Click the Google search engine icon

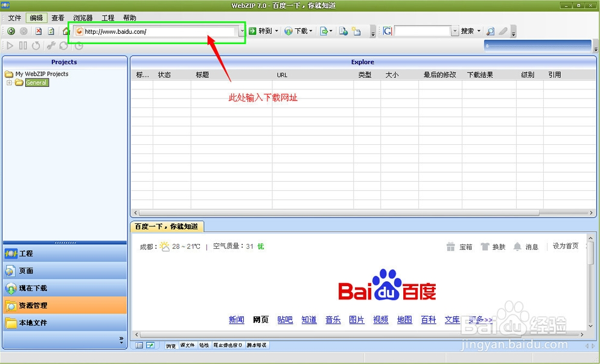coord(388,31)
